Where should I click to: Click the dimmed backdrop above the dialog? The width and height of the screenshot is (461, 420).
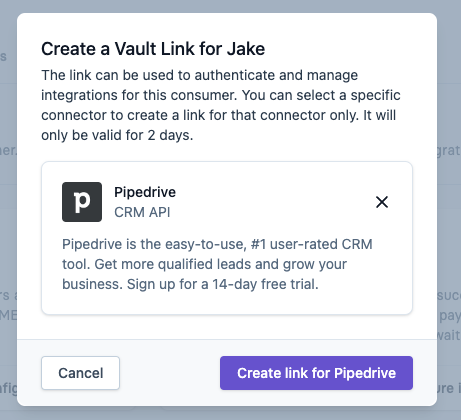230,6
